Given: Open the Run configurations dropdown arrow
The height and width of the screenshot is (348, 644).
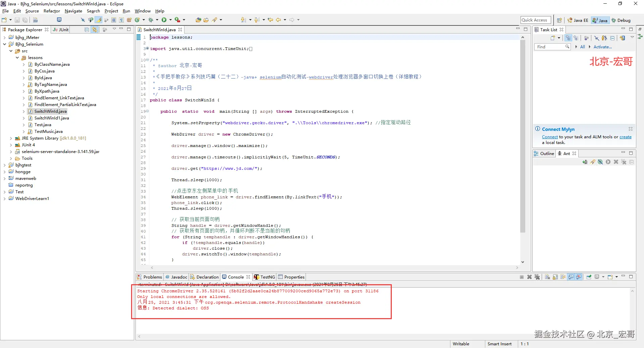Looking at the screenshot, I should coord(170,20).
